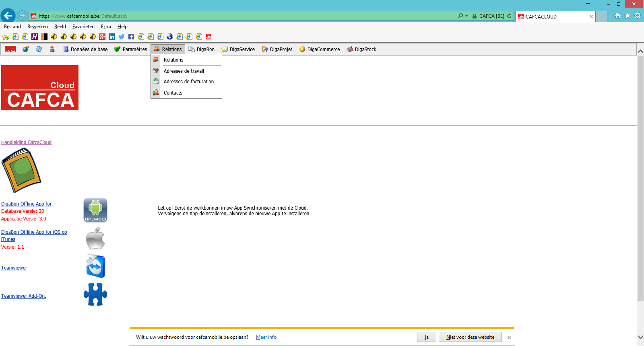Open the Teamviewer link
Viewport: 644px width, 346px height.
[14, 268]
